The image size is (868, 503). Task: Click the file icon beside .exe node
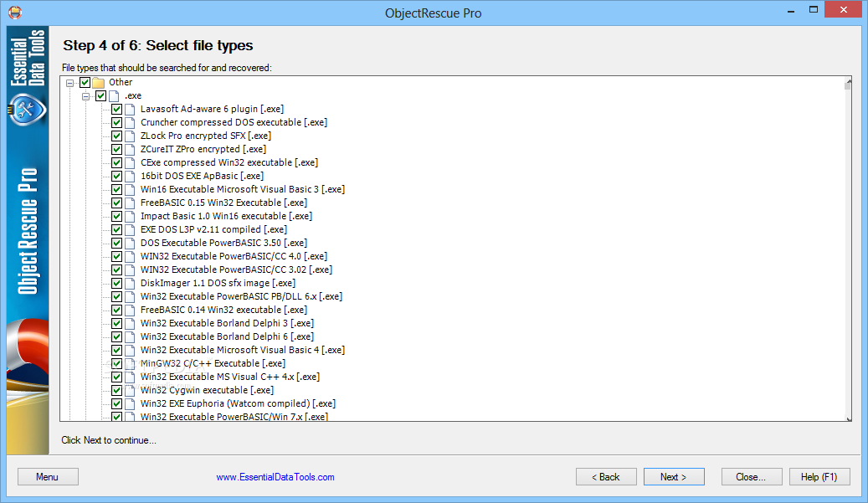(x=114, y=95)
